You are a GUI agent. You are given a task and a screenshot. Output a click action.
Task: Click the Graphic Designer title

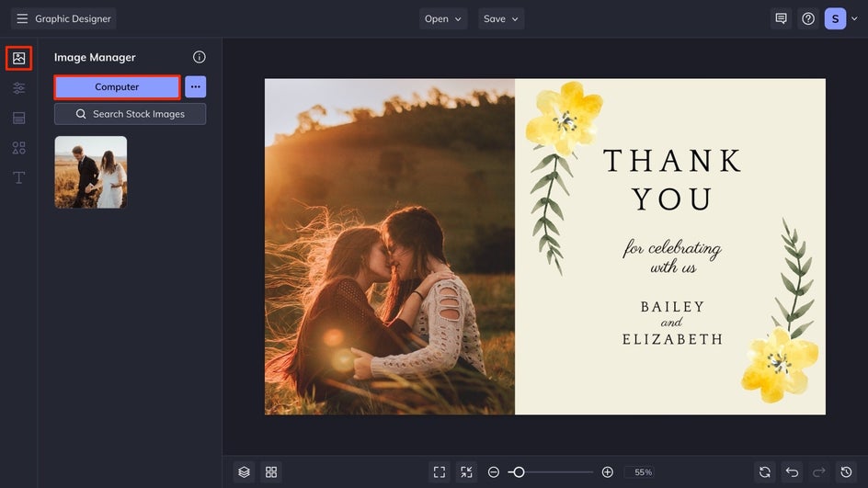(73, 18)
